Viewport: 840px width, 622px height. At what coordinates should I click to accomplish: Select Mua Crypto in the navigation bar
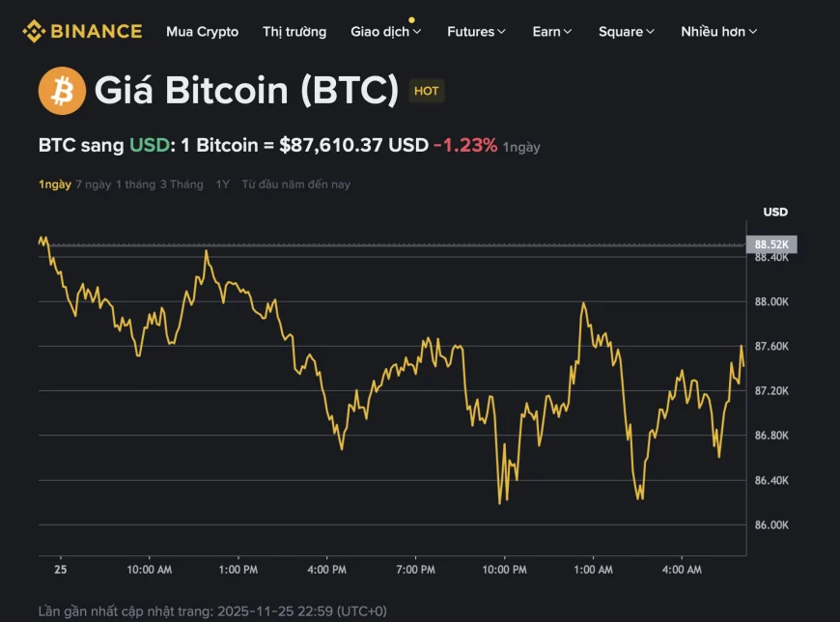(x=202, y=31)
